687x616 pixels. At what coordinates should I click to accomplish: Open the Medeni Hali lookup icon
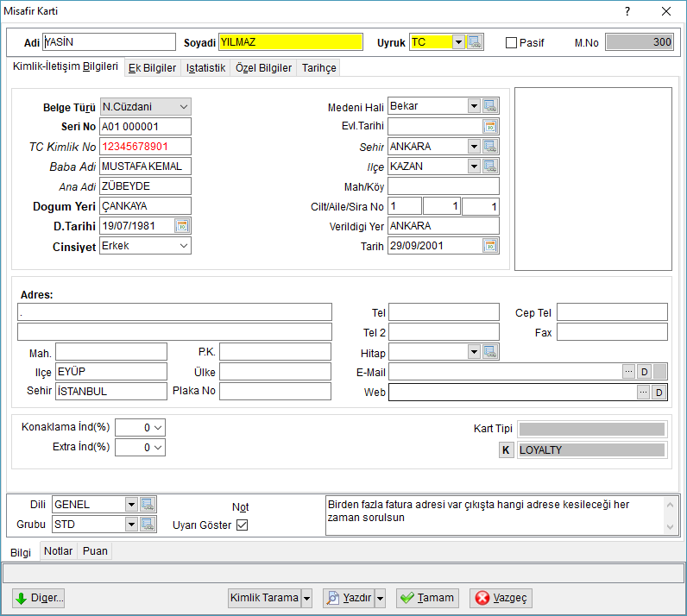point(490,106)
